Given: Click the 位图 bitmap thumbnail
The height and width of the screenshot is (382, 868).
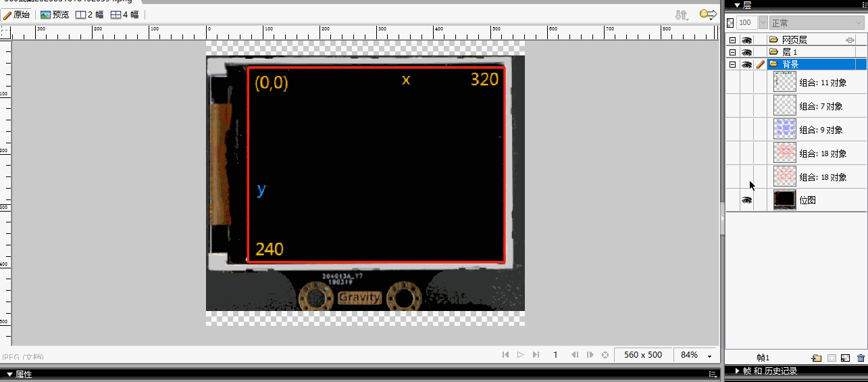Looking at the screenshot, I should point(785,199).
